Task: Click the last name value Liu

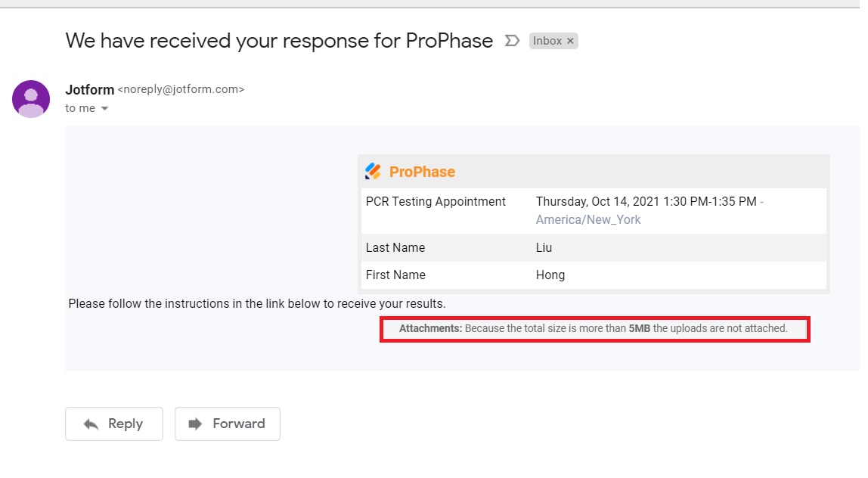Action: pos(545,247)
